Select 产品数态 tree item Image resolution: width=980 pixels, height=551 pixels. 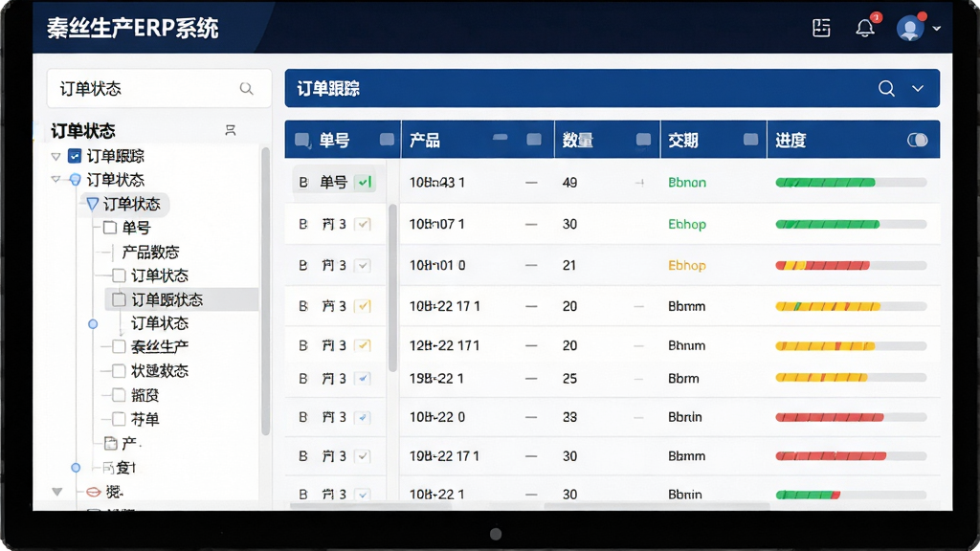(x=150, y=252)
